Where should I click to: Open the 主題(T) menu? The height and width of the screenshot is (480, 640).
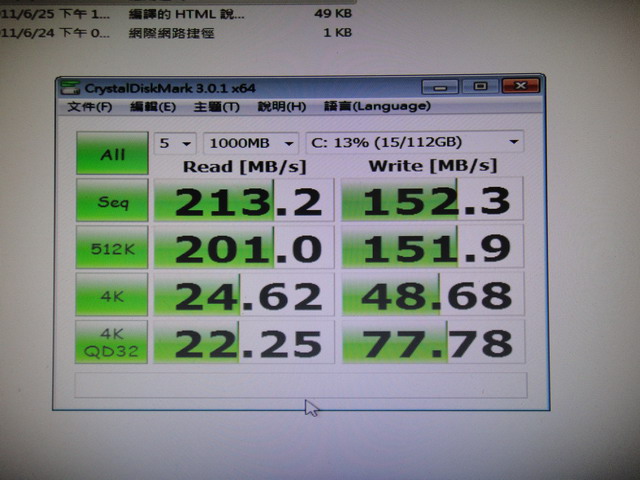click(x=216, y=107)
